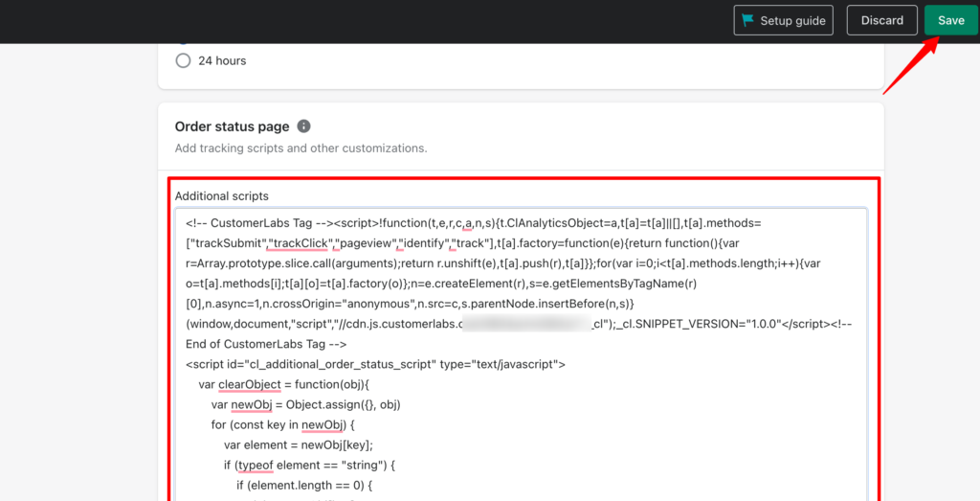
Task: Click the 'var element = newObj[key];' line
Action: 299,444
